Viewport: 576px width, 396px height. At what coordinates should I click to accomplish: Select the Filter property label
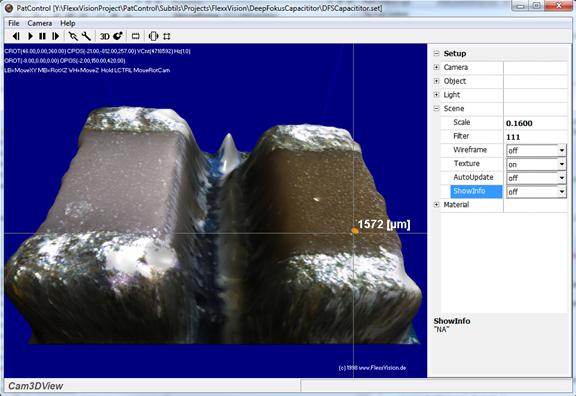pyautogui.click(x=461, y=136)
